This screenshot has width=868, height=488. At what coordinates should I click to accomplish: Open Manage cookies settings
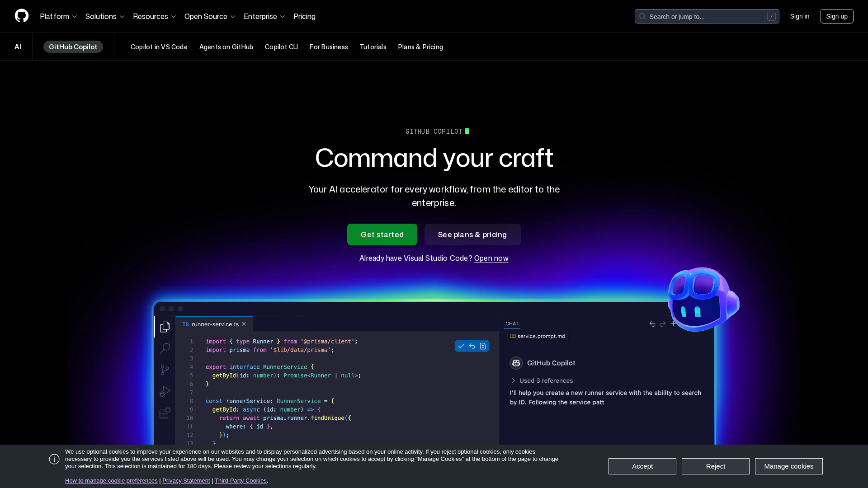(789, 466)
